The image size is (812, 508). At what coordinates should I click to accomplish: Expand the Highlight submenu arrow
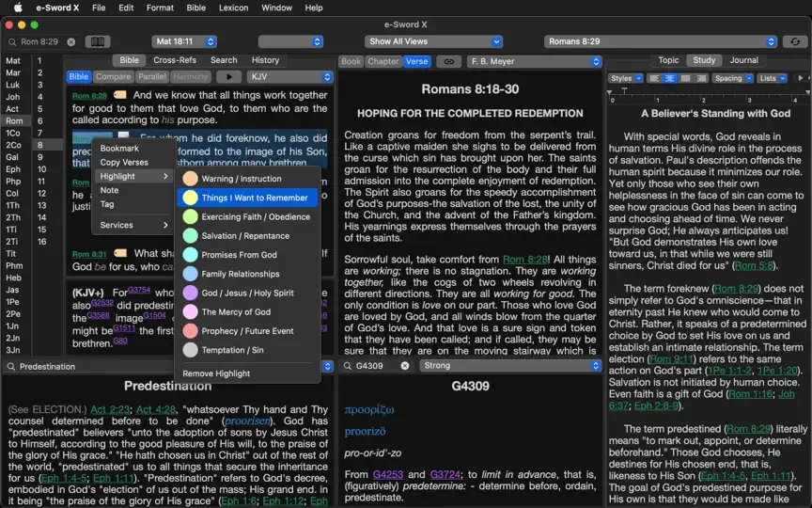click(165, 176)
